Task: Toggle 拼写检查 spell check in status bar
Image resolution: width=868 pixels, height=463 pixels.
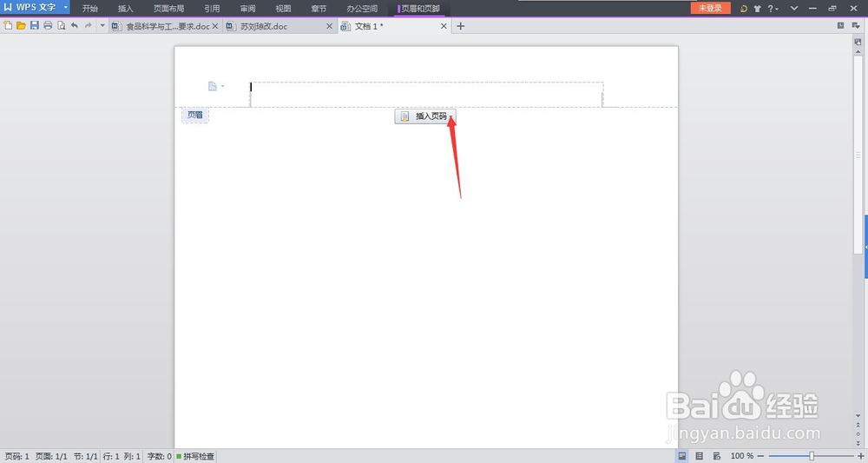Action: pos(195,456)
